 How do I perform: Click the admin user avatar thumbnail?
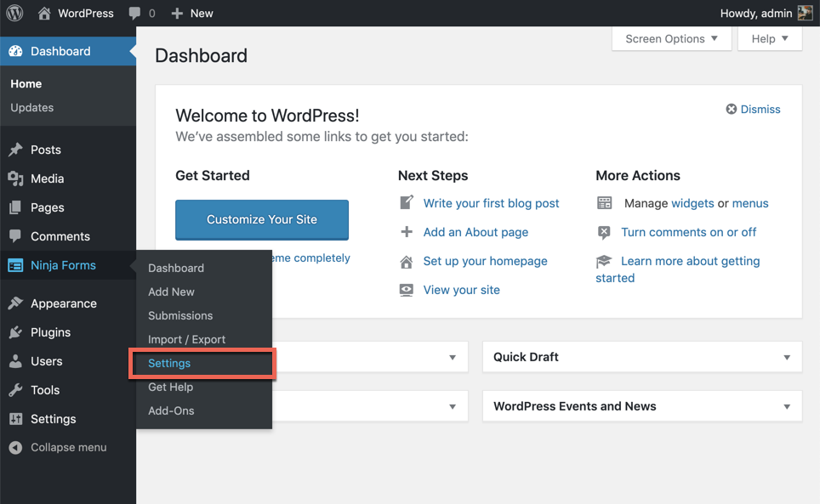coord(805,13)
